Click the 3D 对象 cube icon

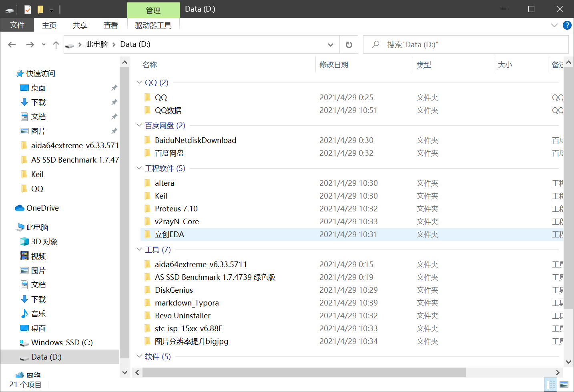click(x=24, y=241)
